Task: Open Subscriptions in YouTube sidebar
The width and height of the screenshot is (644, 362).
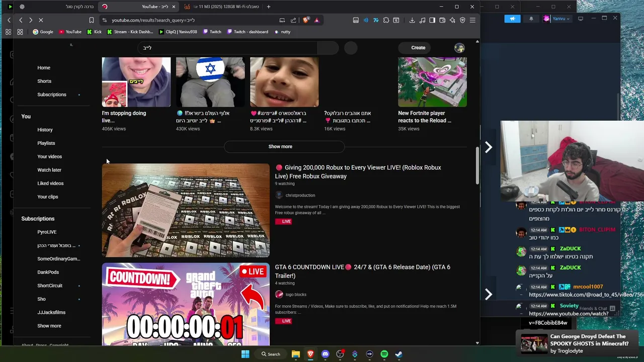Action: [51, 95]
